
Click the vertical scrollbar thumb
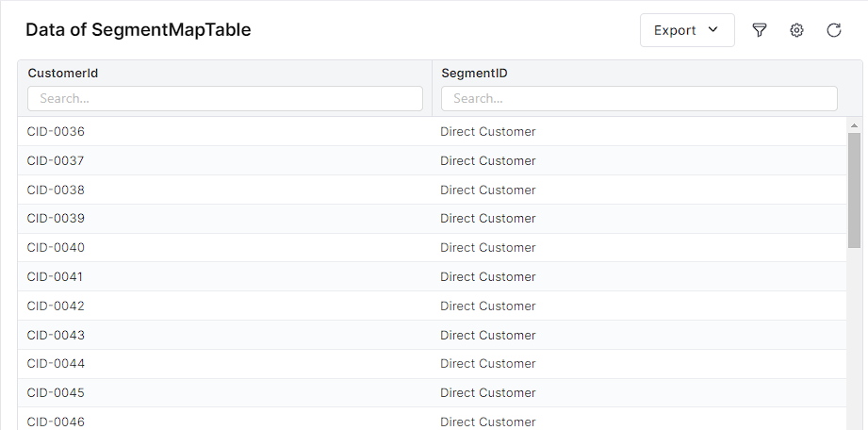855,189
